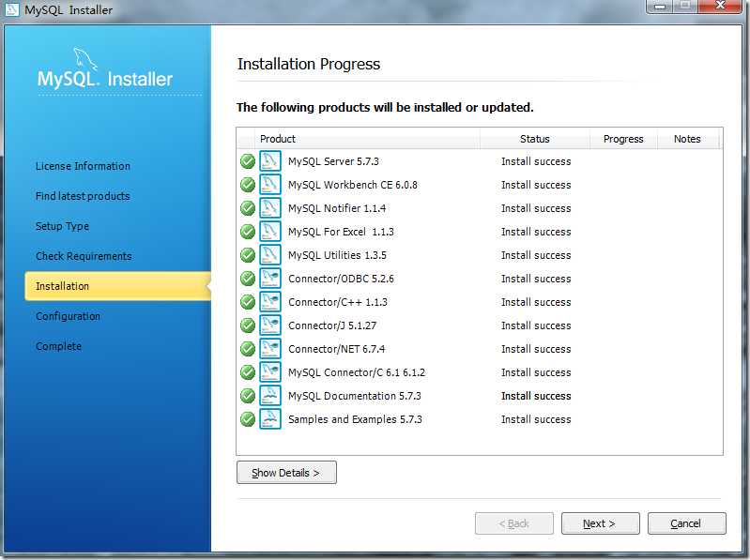Click the MySQL Connector/C 6.1 product icon
Screen dimensions: 750x560
[x=269, y=371]
